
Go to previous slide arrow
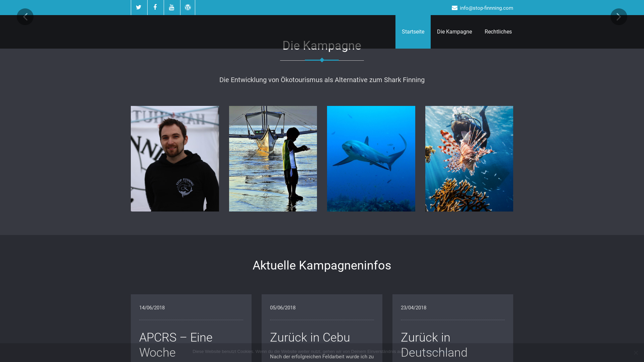coord(25,17)
